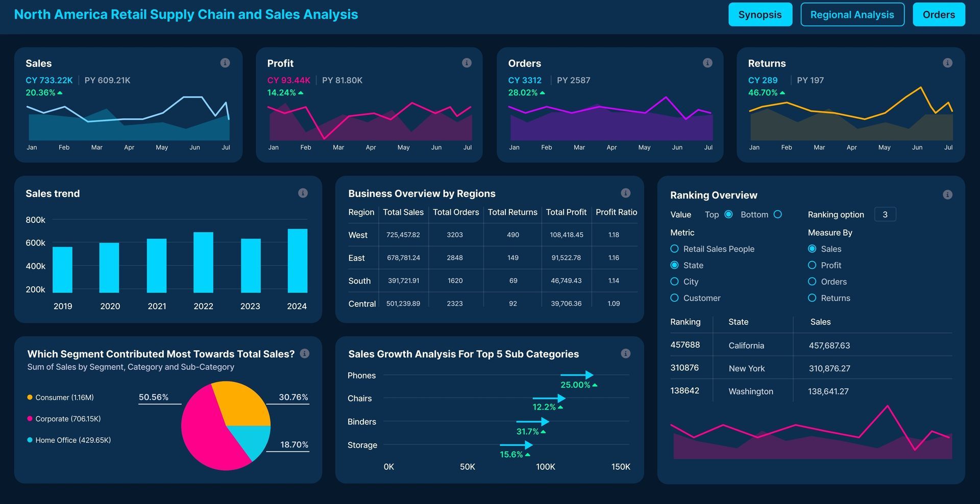The image size is (980, 504).
Task: Click the 46.70% returns growth value
Action: pos(763,92)
